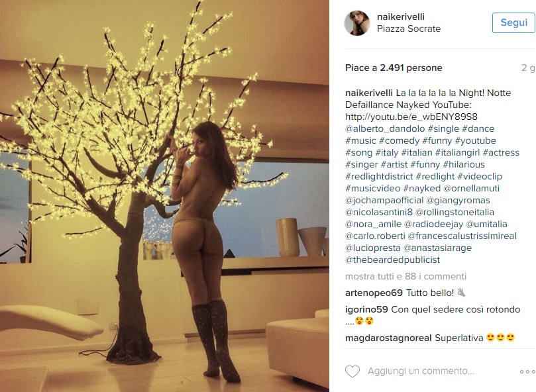
Task: Open the #redlightdistrict hashtag
Action: pyautogui.click(x=379, y=176)
